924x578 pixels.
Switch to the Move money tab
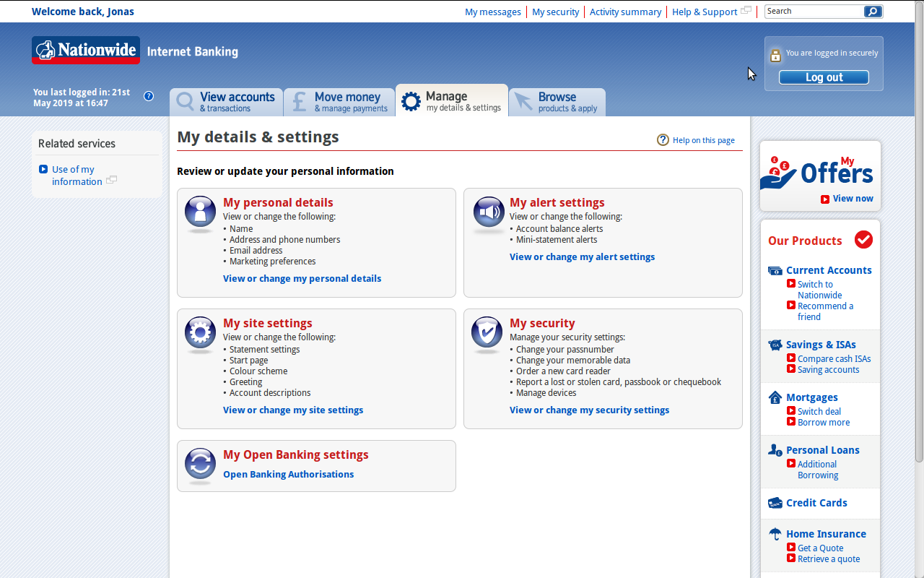click(339, 102)
